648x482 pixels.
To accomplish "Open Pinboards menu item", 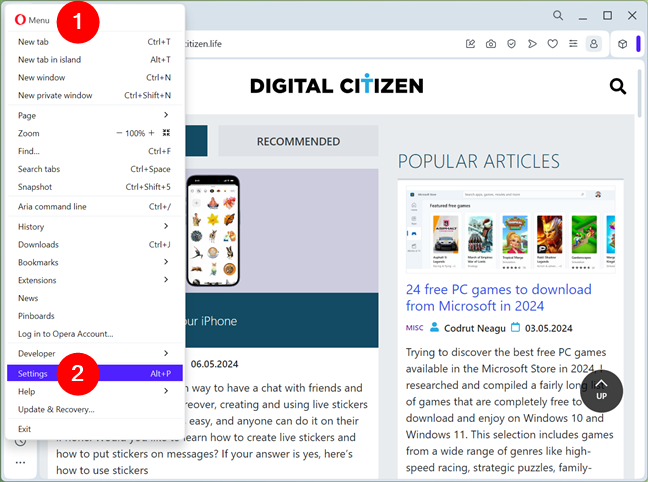I will point(95,315).
